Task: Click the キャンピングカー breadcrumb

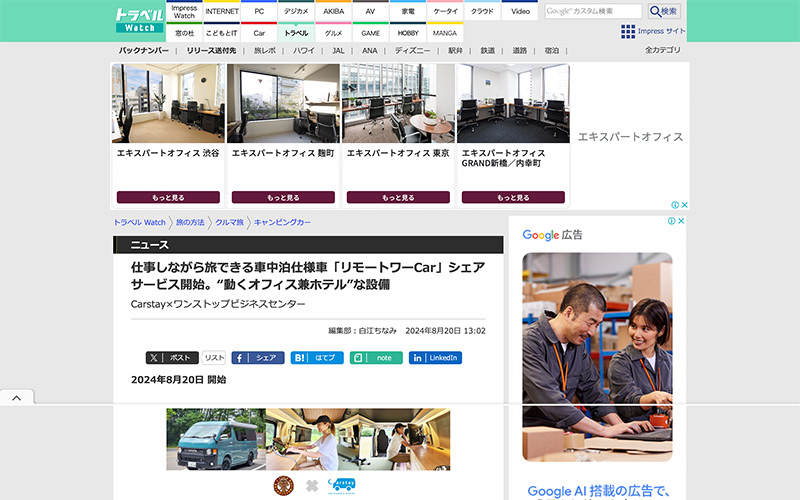Action: (x=282, y=222)
